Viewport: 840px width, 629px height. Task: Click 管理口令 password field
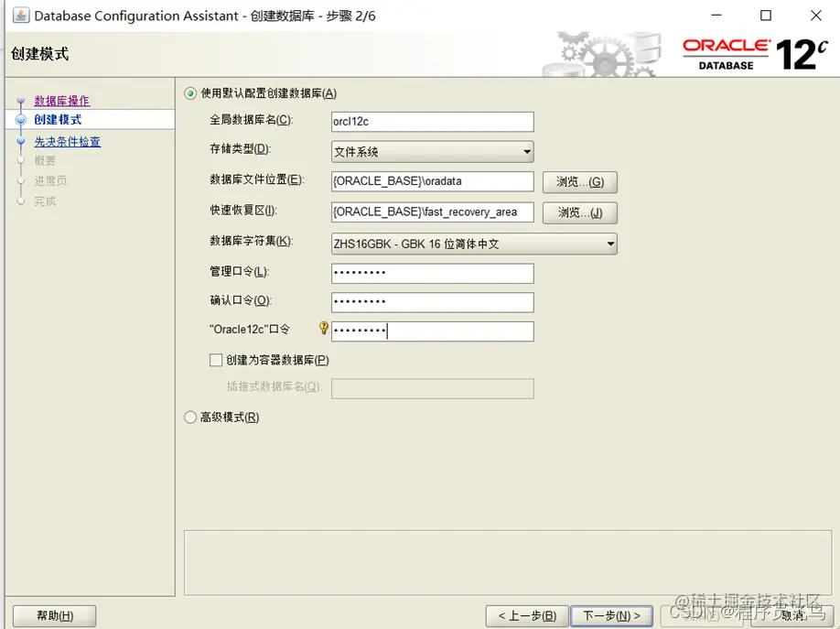[x=432, y=274]
